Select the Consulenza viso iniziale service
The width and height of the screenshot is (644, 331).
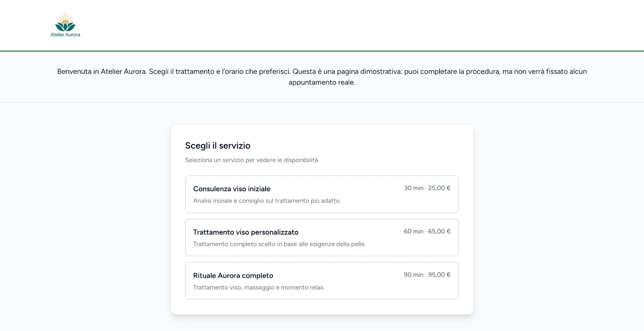click(x=322, y=194)
